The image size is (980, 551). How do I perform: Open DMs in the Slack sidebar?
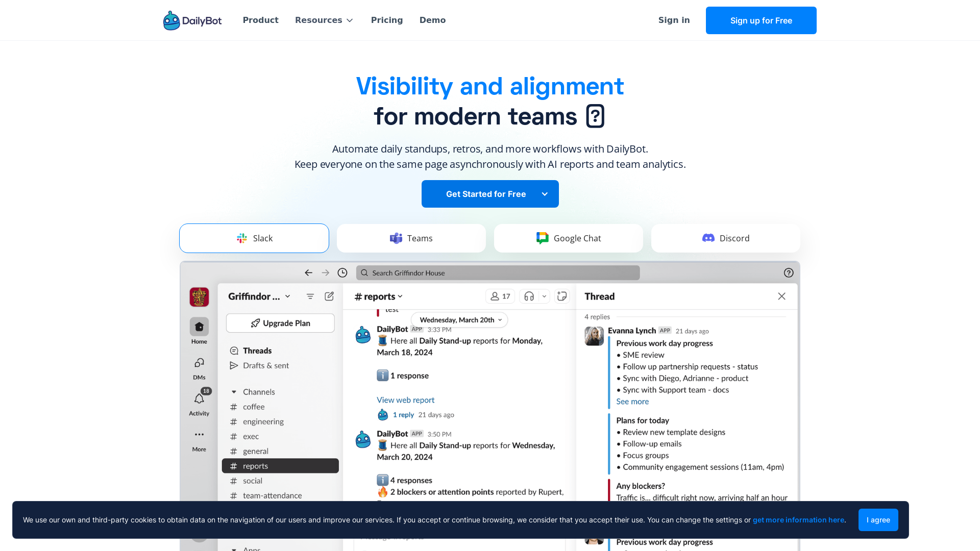point(199,368)
